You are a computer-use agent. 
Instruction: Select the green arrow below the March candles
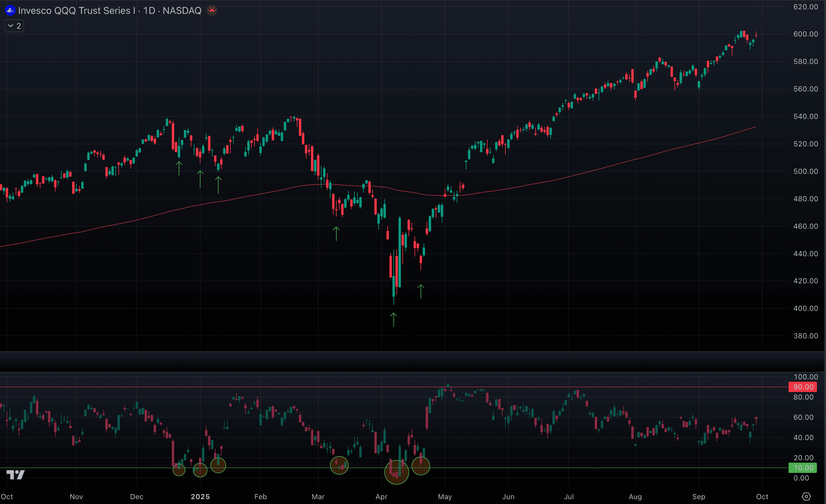(336, 233)
